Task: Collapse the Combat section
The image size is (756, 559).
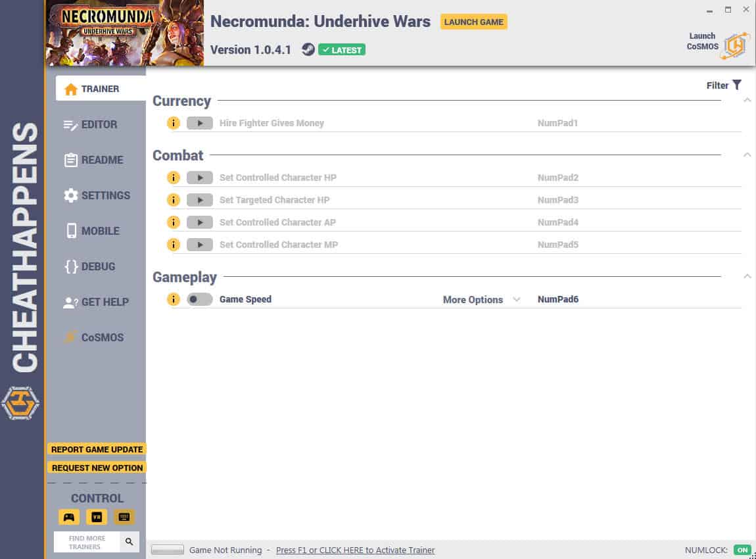Action: pos(747,155)
